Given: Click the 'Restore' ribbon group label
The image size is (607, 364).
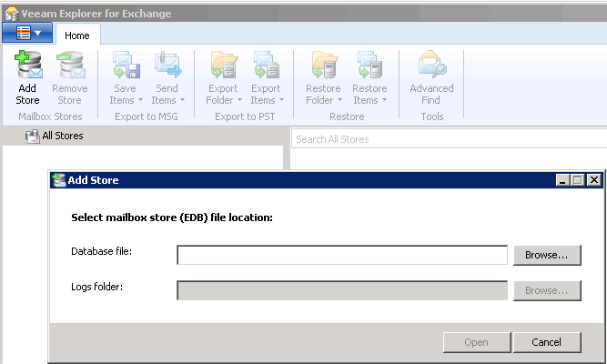Looking at the screenshot, I should (x=347, y=116).
